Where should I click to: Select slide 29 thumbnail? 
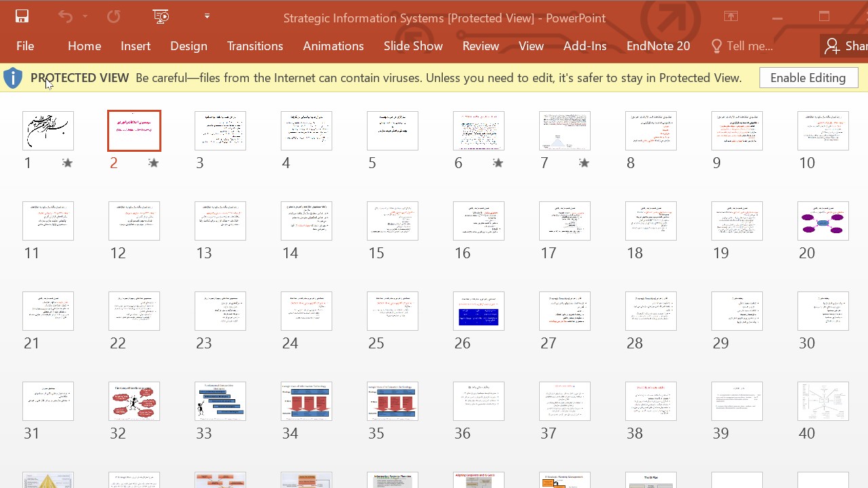737,311
